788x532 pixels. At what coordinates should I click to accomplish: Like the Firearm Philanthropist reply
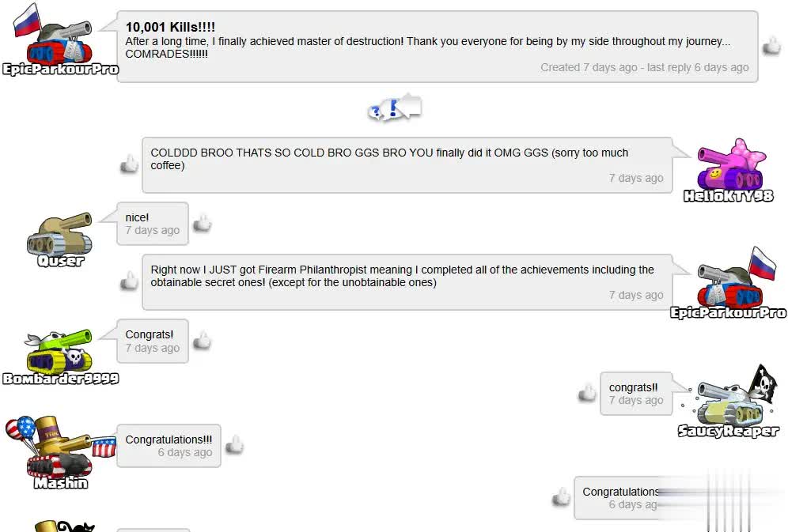tap(129, 281)
